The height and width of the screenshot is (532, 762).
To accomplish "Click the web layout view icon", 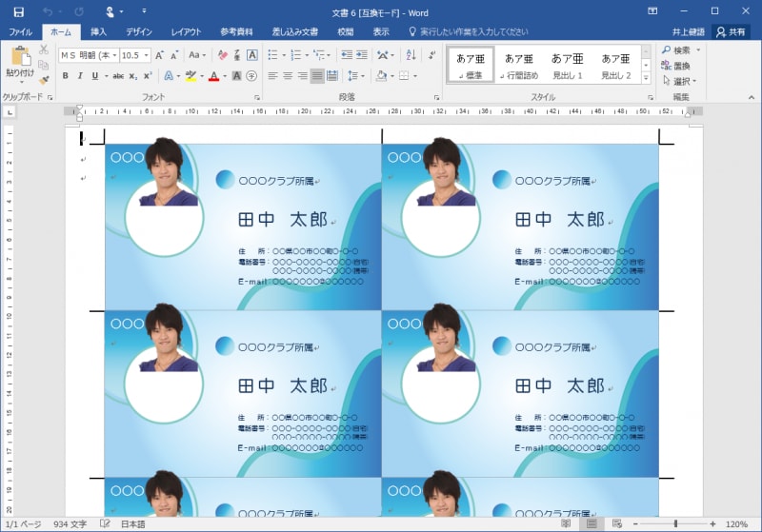I will pyautogui.click(x=617, y=523).
